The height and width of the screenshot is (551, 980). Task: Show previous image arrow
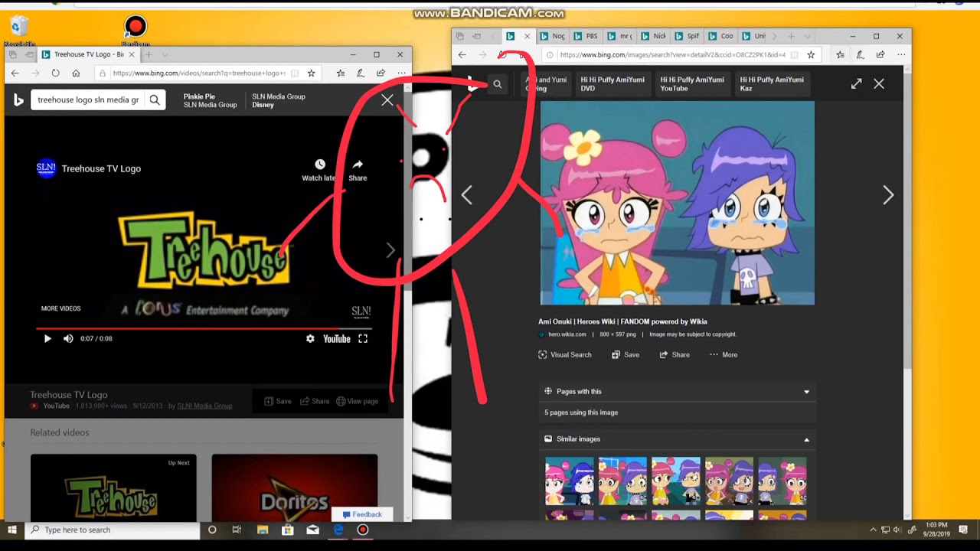coord(467,195)
